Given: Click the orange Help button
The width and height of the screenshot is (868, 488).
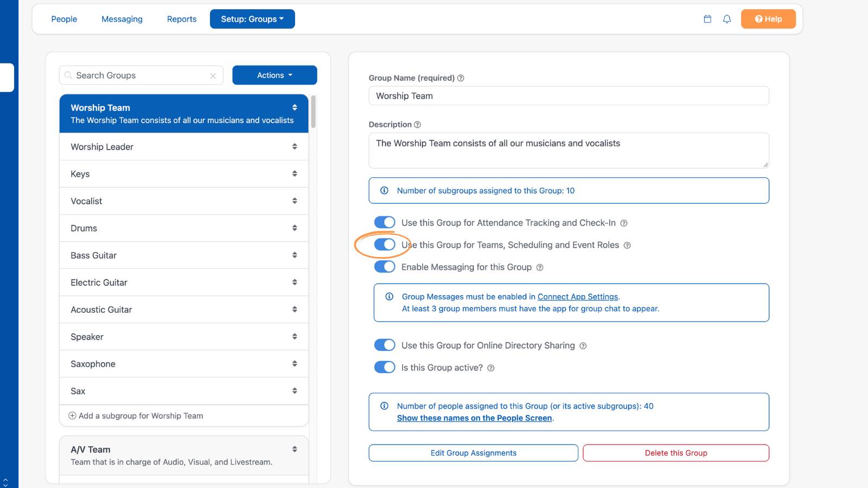Looking at the screenshot, I should pos(768,19).
